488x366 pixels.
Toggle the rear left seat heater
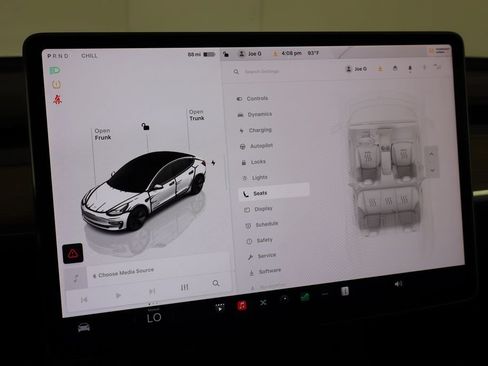pyautogui.click(x=372, y=202)
